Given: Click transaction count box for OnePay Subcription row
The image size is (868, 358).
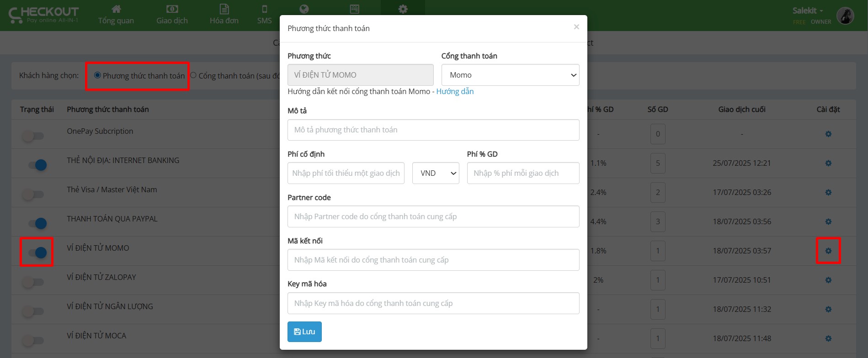Looking at the screenshot, I should [x=658, y=134].
